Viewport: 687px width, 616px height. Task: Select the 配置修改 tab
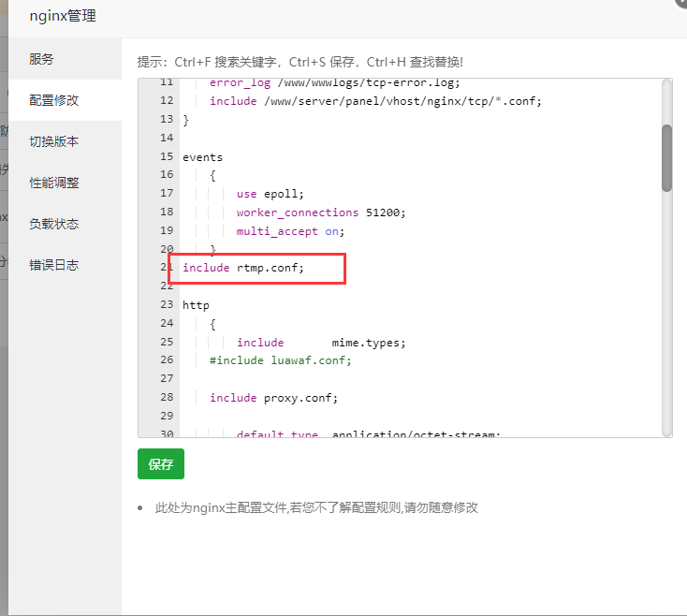[x=65, y=100]
